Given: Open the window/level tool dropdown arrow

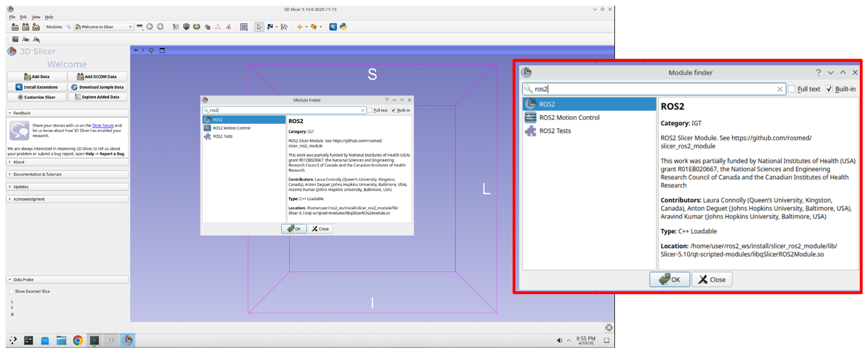Looking at the screenshot, I should click(x=277, y=27).
